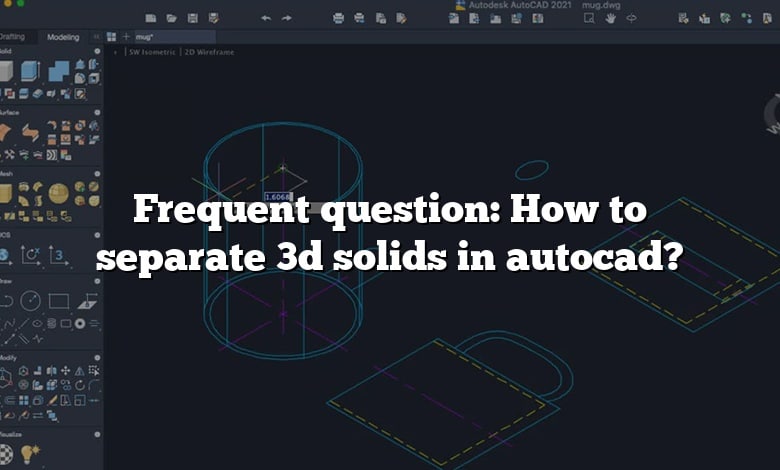The width and height of the screenshot is (780, 470).
Task: Select the golden Mesh Sphere tool
Action: (59, 193)
